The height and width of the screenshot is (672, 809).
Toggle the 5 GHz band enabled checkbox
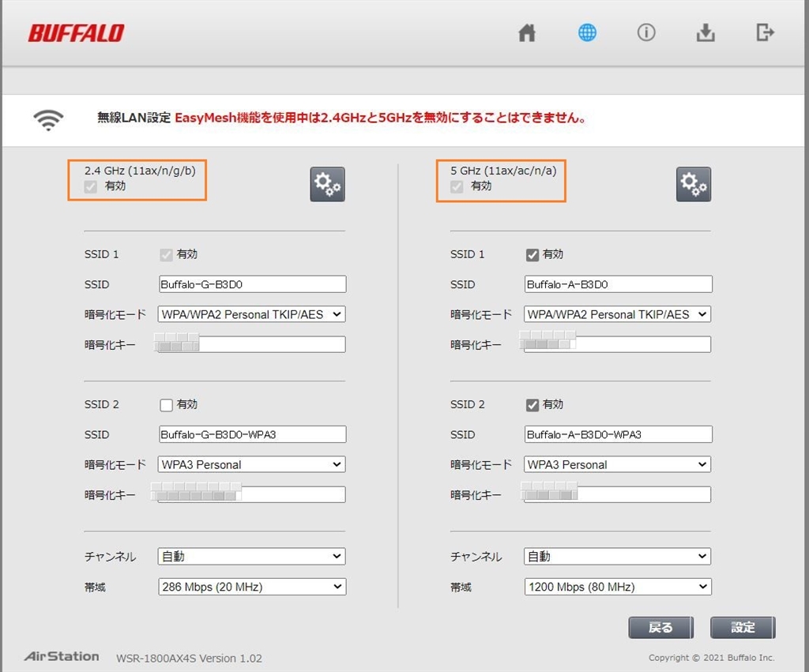457,186
